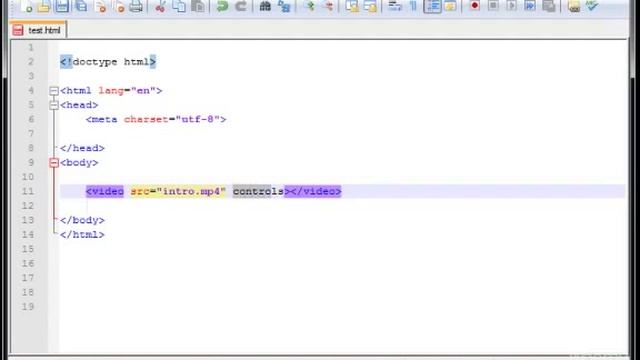
Task: Paste clipboard using the Paste icon
Action: pyautogui.click(x=198, y=6)
